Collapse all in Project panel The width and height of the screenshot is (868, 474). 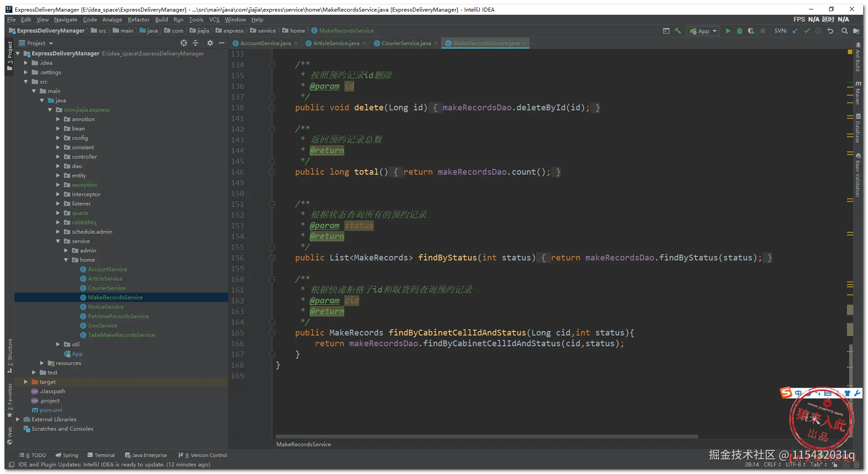(195, 43)
